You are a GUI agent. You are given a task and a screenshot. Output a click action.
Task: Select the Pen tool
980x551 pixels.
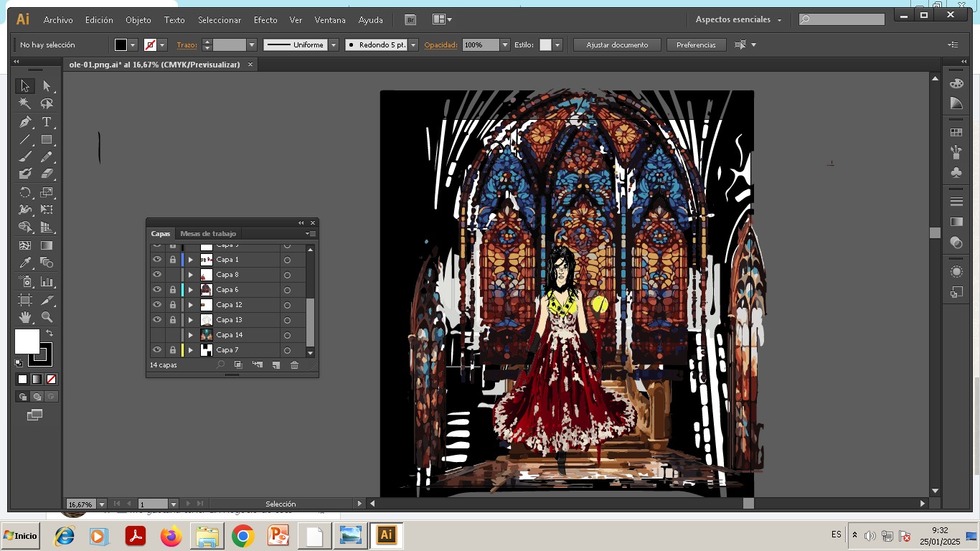[x=25, y=122]
